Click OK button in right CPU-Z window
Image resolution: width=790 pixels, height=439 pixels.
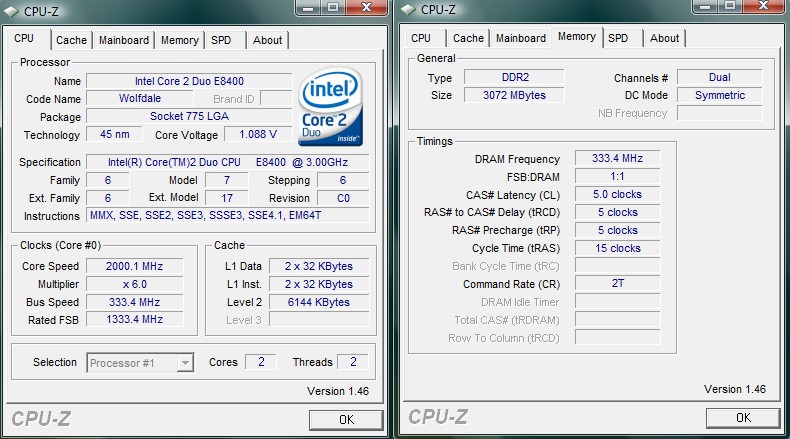(x=743, y=418)
